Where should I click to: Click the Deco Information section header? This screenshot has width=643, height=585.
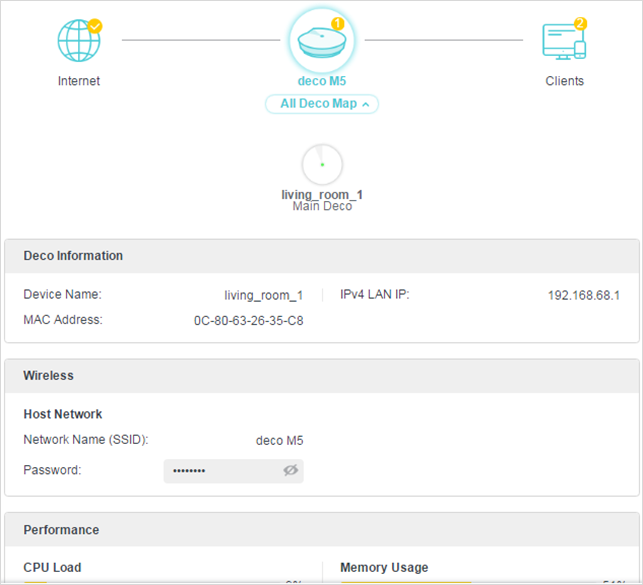(x=322, y=256)
